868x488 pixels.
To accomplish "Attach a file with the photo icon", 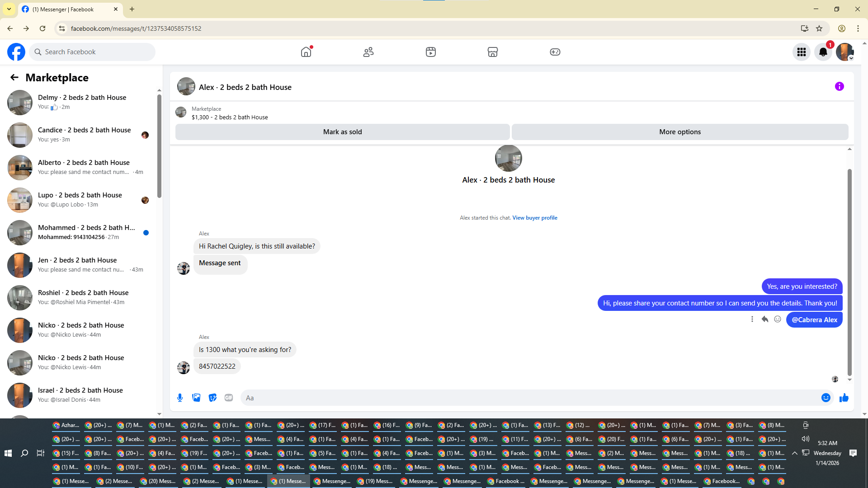I will point(196,398).
